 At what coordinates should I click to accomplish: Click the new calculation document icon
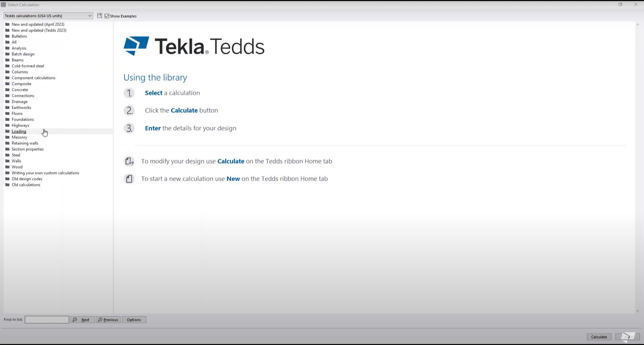[129, 178]
